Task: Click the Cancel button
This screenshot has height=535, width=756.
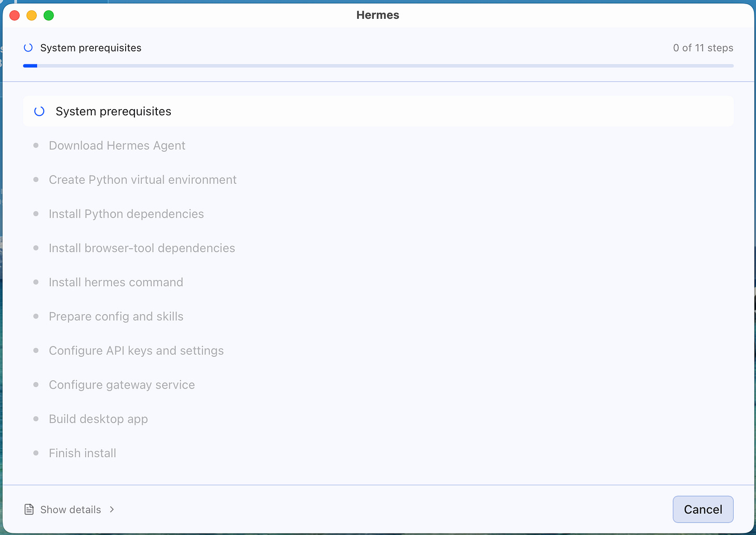Action: click(703, 510)
